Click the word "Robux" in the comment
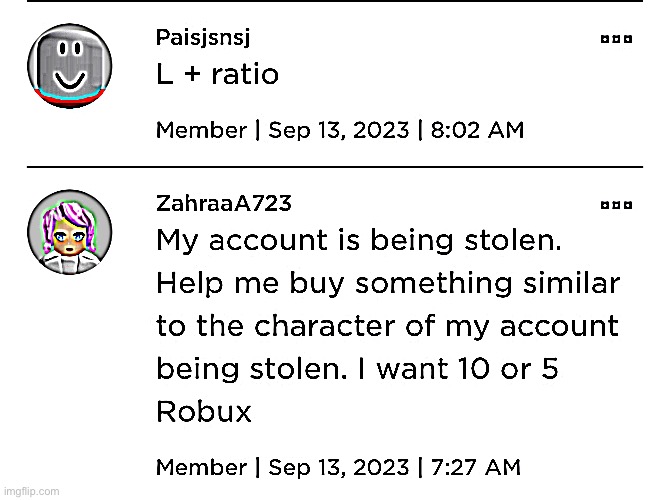669x500 pixels. pos(204,413)
